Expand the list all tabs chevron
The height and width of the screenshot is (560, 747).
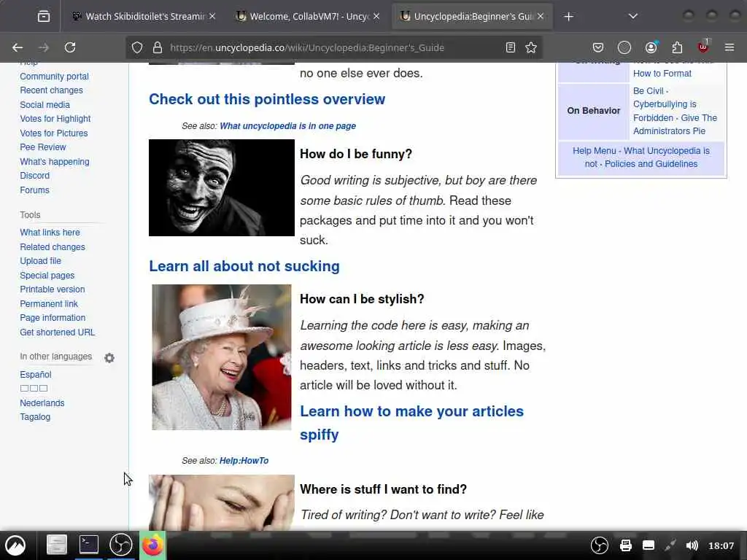(632, 17)
